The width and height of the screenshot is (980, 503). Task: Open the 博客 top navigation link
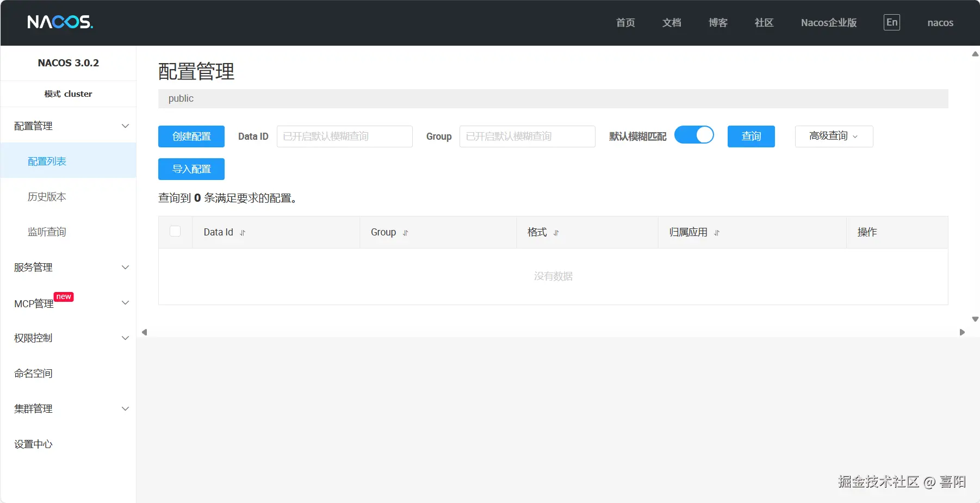(x=718, y=22)
